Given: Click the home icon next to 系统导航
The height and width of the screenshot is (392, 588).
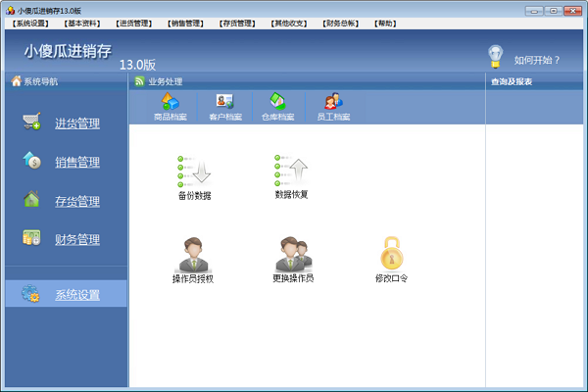Looking at the screenshot, I should click(16, 80).
